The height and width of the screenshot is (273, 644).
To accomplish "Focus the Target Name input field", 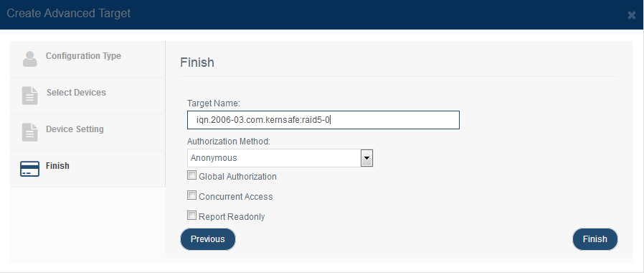I will [323, 120].
